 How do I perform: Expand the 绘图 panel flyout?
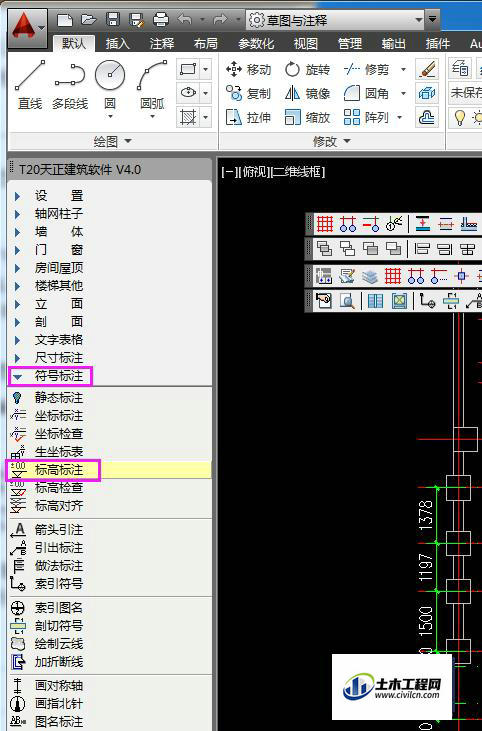click(113, 141)
